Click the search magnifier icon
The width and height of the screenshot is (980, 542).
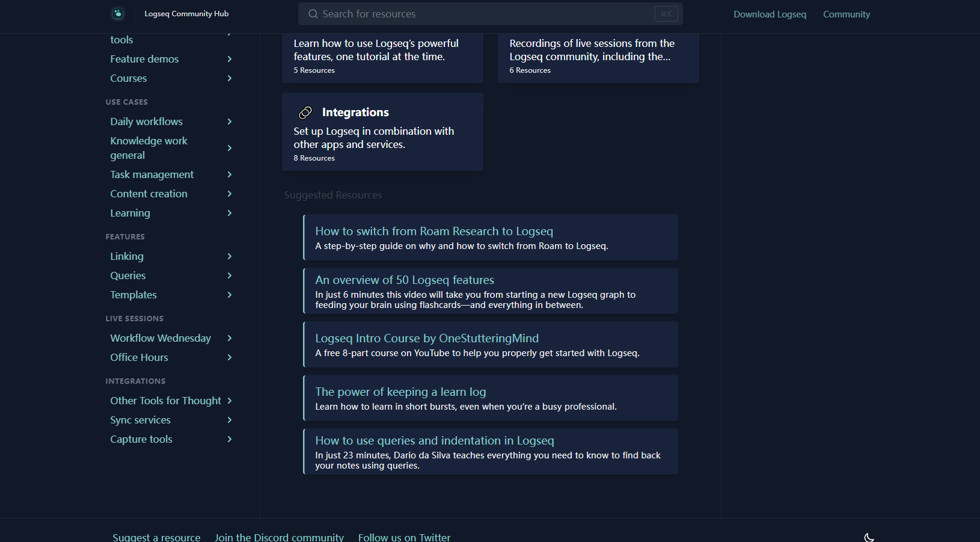tap(313, 14)
